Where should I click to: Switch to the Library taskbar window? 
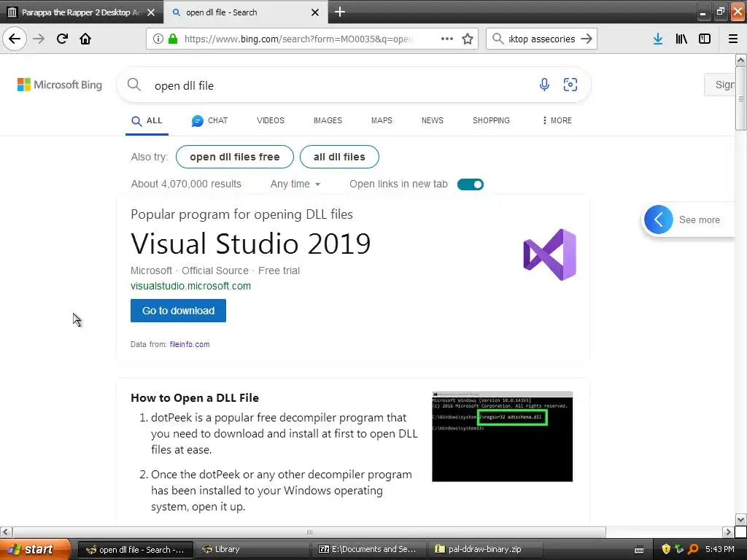(x=252, y=549)
